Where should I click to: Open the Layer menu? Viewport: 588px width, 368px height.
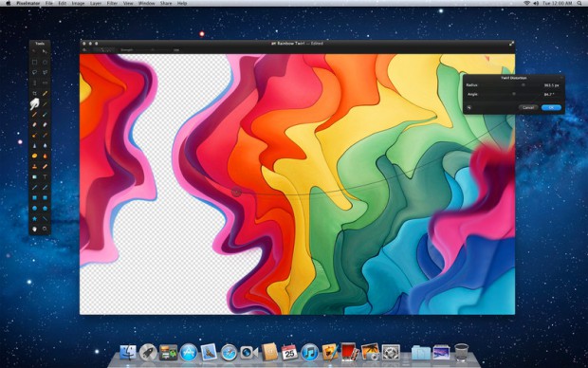[96, 3]
